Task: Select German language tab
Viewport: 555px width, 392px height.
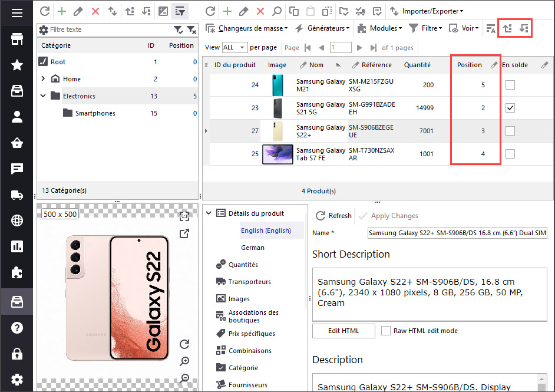Action: pyautogui.click(x=253, y=248)
